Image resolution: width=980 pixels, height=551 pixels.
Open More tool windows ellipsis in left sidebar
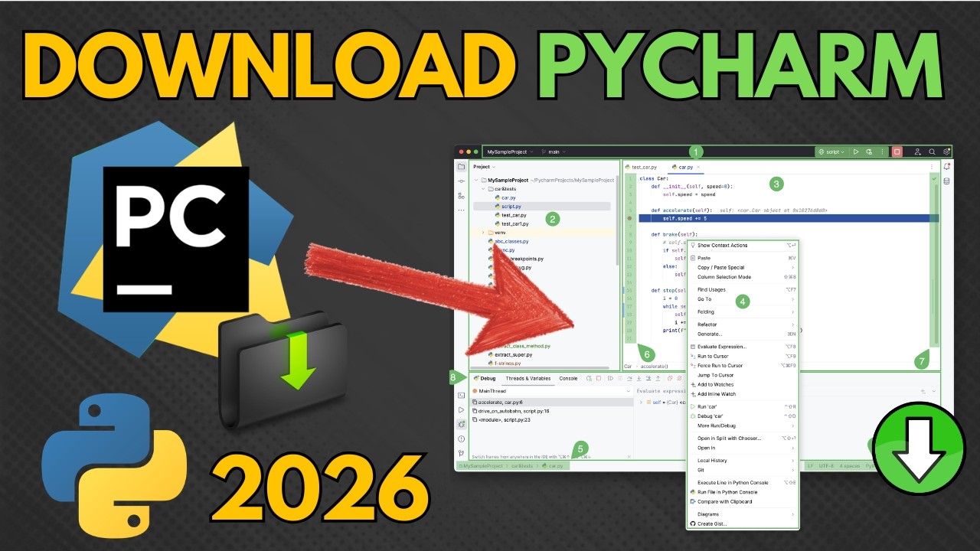461,210
